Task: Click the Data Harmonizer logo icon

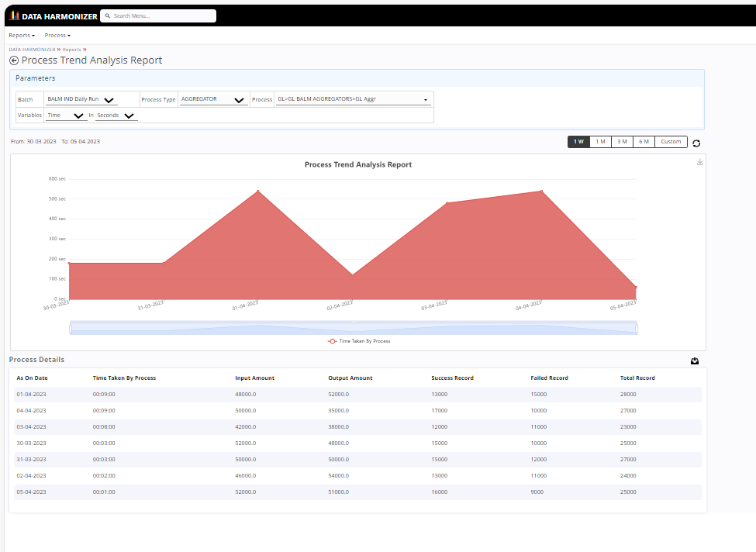Action: 15,16
